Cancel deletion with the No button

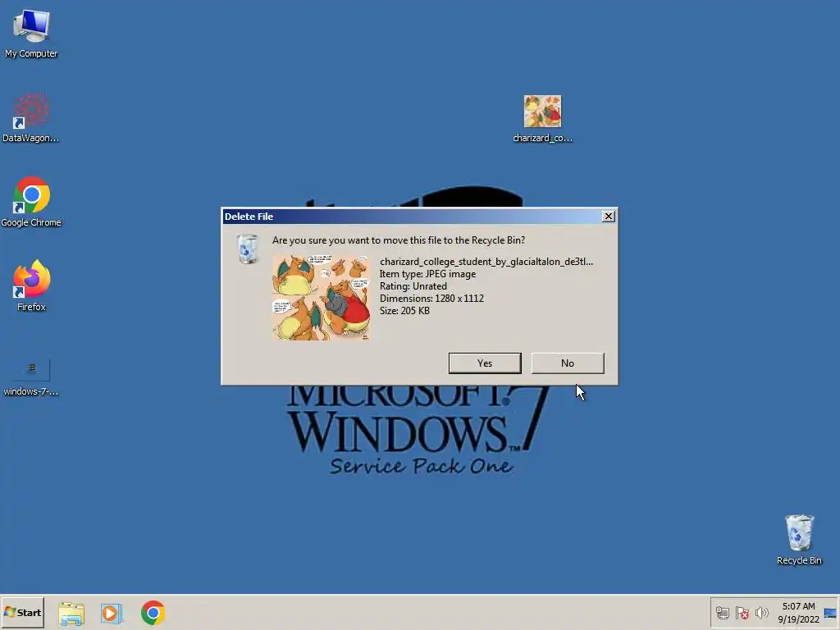pyautogui.click(x=568, y=363)
